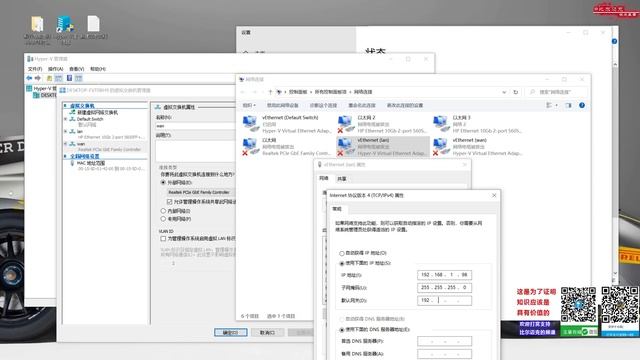The width and height of the screenshot is (640, 360).
Task: Select the vEthernet (Default Switch) adapter icon
Action: click(251, 124)
